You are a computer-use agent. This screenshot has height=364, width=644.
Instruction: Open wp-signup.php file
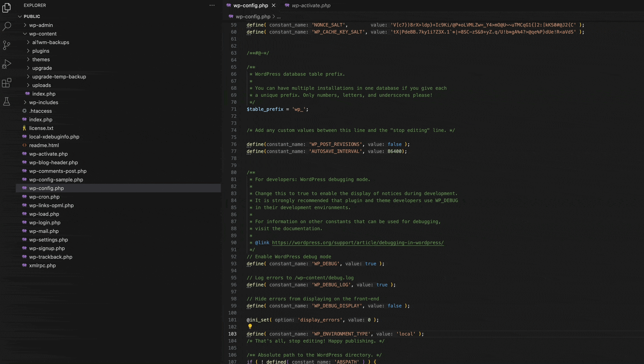[x=47, y=248]
